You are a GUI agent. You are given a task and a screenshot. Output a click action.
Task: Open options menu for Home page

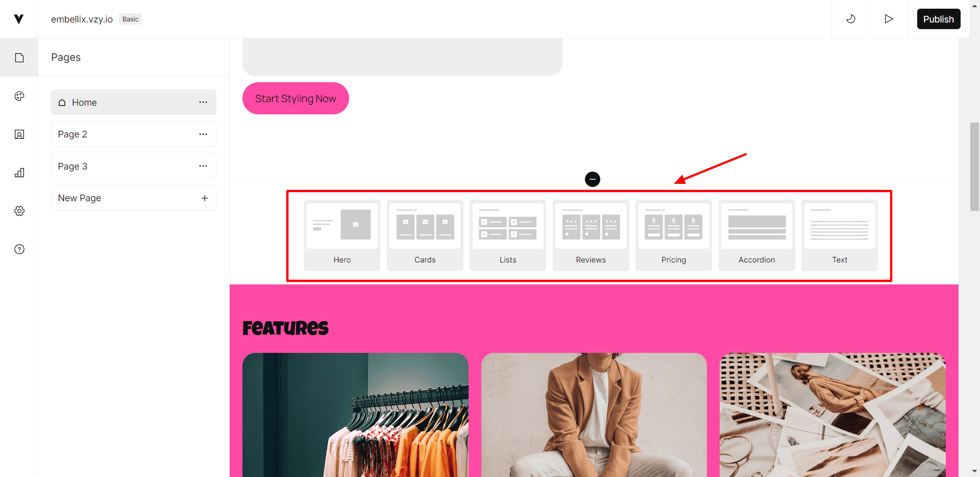(x=203, y=102)
